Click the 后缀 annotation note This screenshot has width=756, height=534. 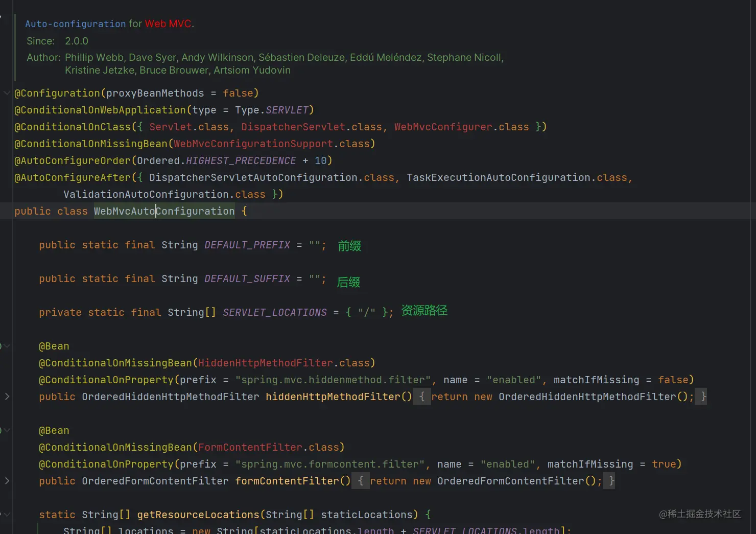(348, 282)
